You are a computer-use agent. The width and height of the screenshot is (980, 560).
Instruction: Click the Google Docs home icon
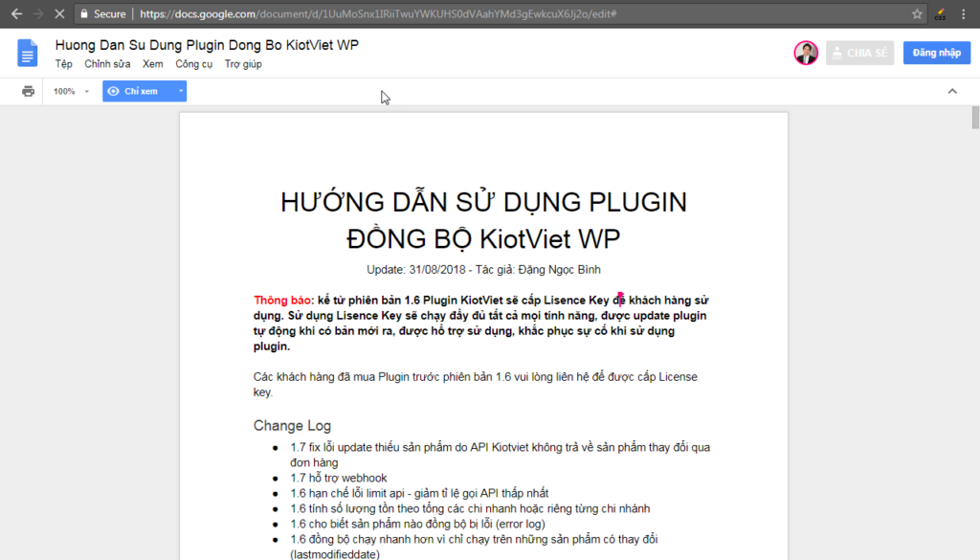tap(27, 53)
